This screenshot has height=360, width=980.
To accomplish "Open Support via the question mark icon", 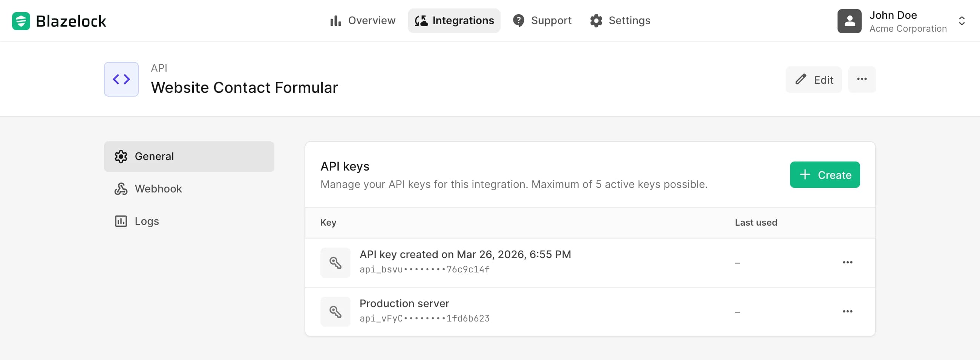I will tap(519, 21).
